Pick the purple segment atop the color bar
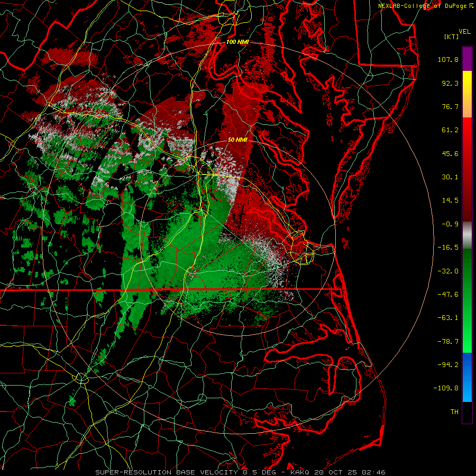The height and width of the screenshot is (476, 476). click(467, 59)
